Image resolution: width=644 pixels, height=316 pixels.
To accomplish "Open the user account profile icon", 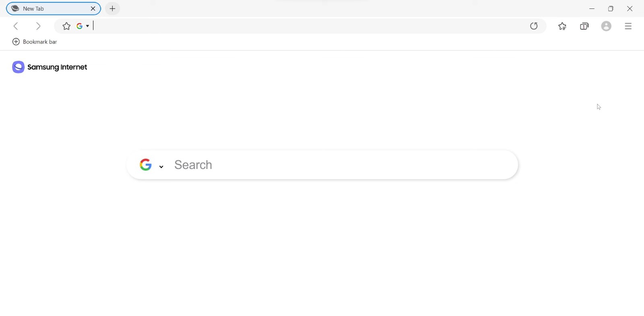I will 606,26.
